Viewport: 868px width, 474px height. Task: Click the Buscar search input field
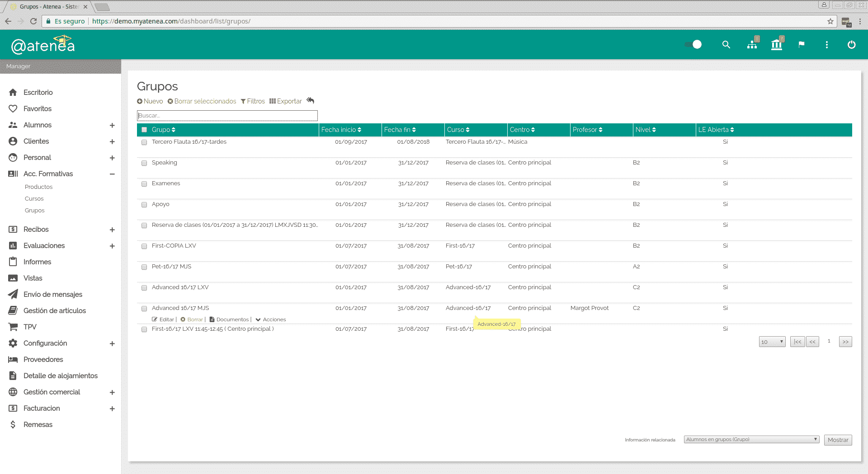point(227,116)
